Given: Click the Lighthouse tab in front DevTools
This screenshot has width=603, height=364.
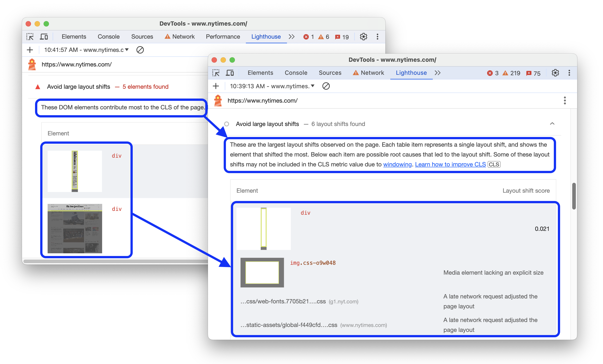Looking at the screenshot, I should (410, 72).
